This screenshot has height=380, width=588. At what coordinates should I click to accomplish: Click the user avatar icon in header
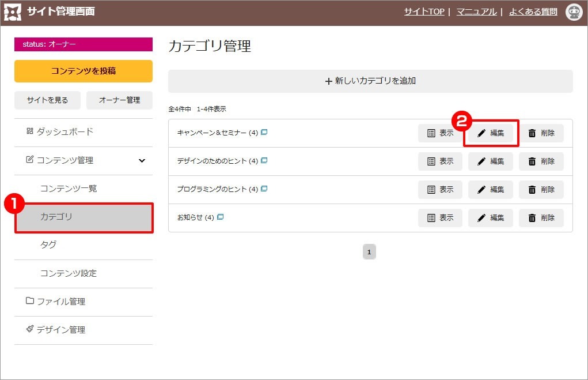[574, 12]
